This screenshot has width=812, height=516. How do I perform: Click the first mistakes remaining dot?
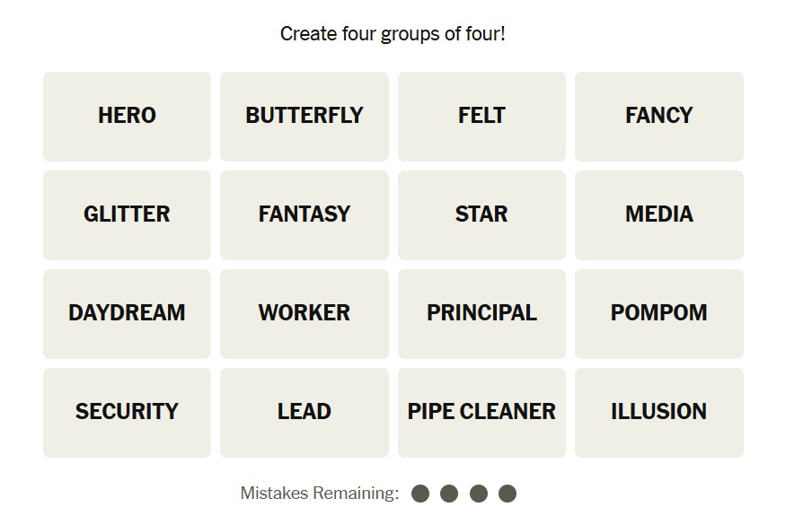[420, 493]
